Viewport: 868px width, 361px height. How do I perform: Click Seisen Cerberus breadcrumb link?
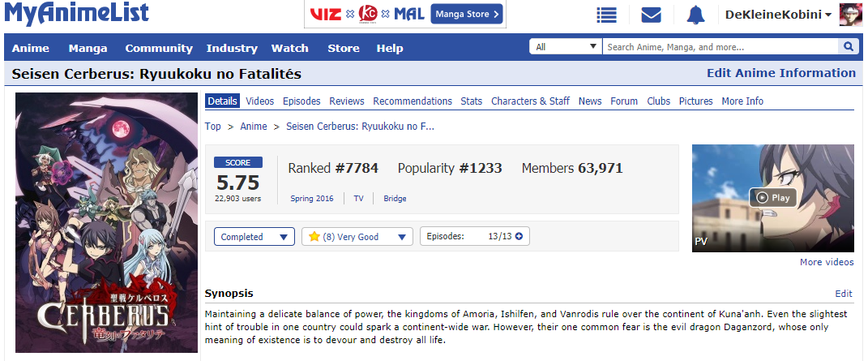click(x=360, y=127)
